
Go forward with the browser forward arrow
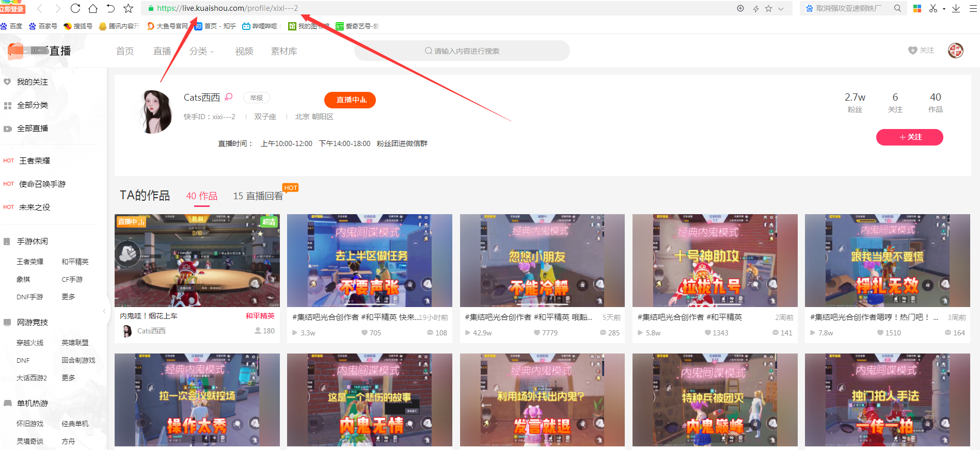[x=58, y=8]
